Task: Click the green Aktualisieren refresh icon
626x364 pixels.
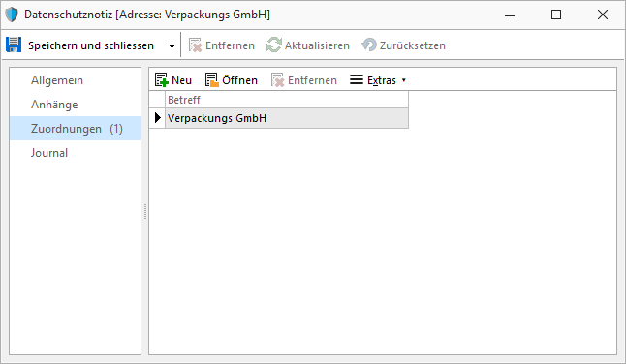Action: click(x=274, y=45)
